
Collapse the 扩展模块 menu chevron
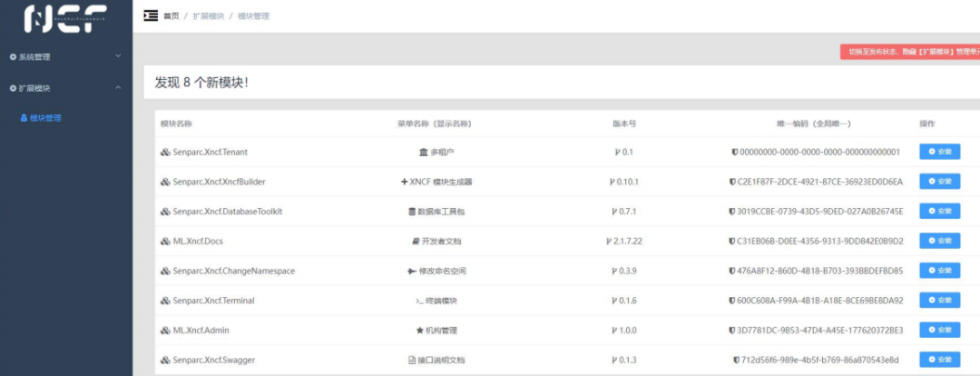tap(118, 87)
